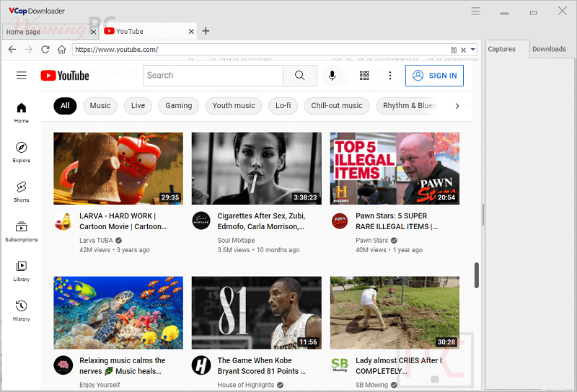This screenshot has height=392, width=577.
Task: Select the Gaming category chip
Action: coord(178,106)
